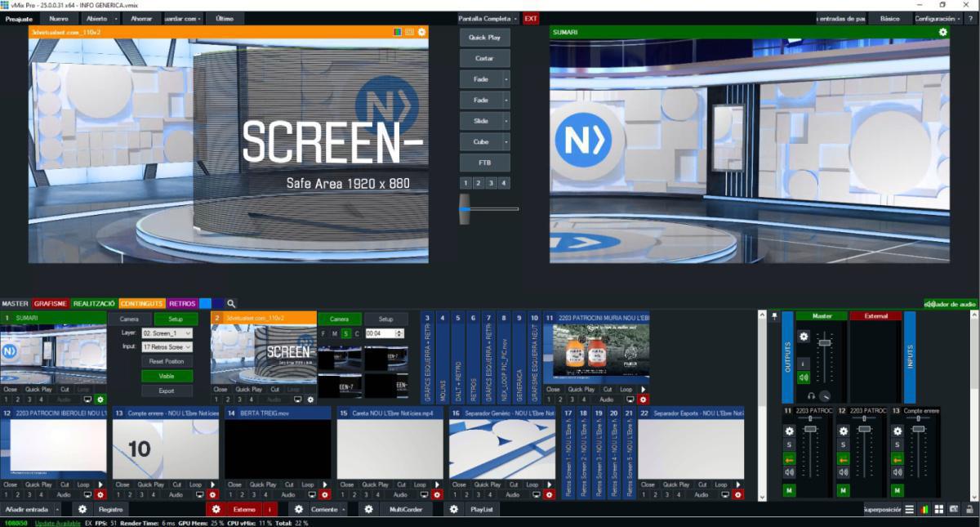Open settings gear on the SUMARI output preview

[942, 32]
